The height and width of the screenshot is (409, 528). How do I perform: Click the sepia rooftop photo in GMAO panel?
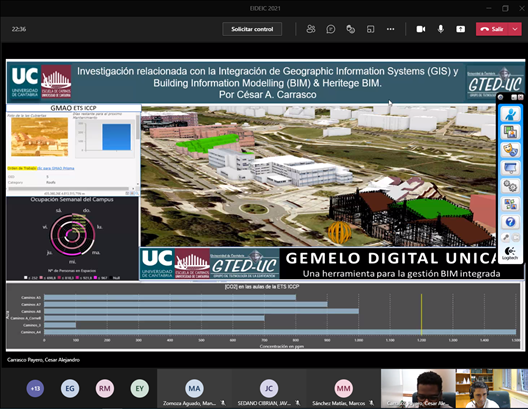[x=39, y=137]
